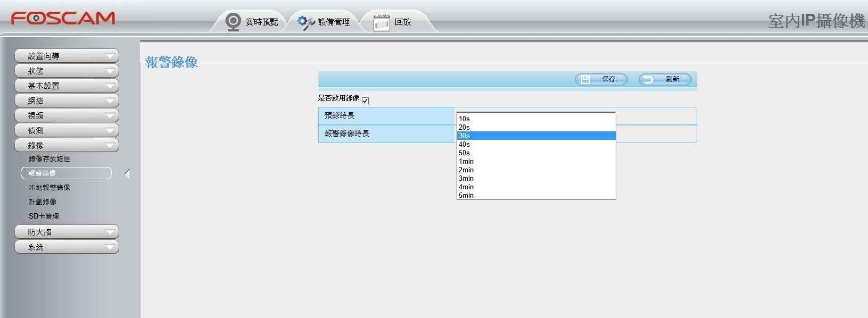Select the 報警錄像 submenu item
The height and width of the screenshot is (318, 868).
click(66, 173)
